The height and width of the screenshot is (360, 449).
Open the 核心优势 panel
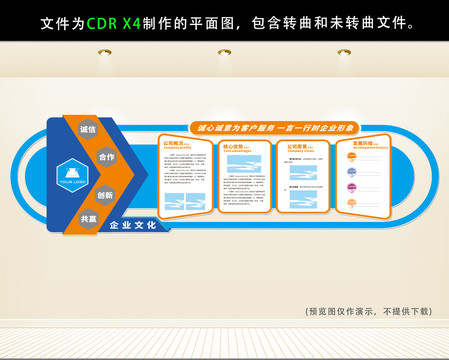[x=245, y=176]
